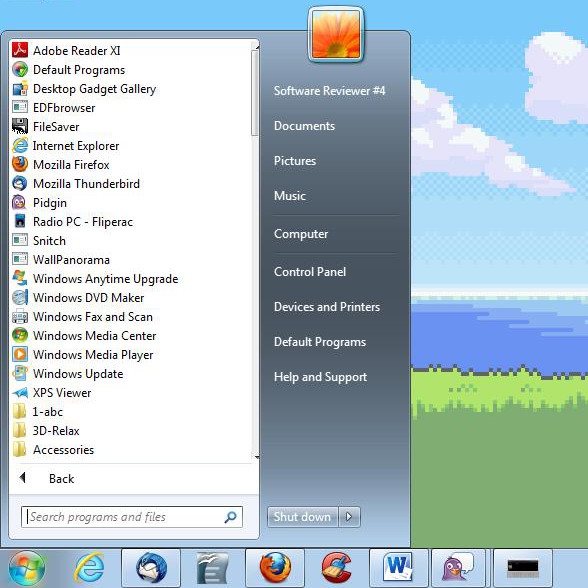Open the Pictures link

coord(295,161)
